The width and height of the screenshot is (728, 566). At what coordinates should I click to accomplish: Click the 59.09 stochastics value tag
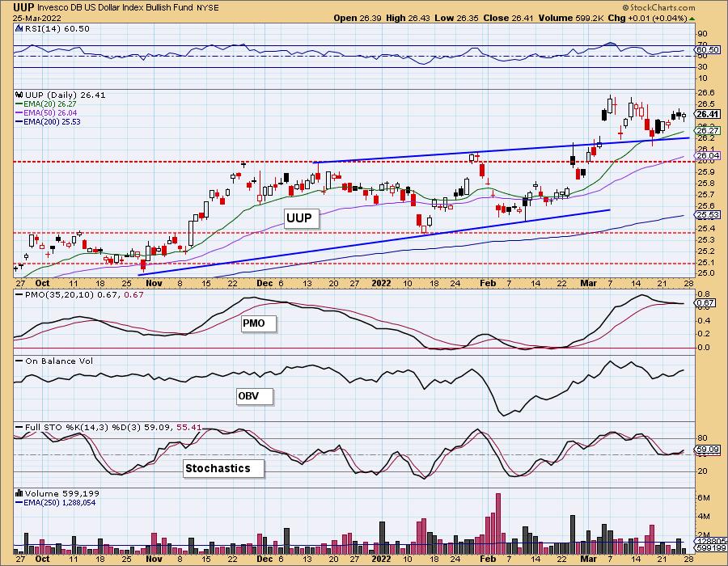pos(708,449)
